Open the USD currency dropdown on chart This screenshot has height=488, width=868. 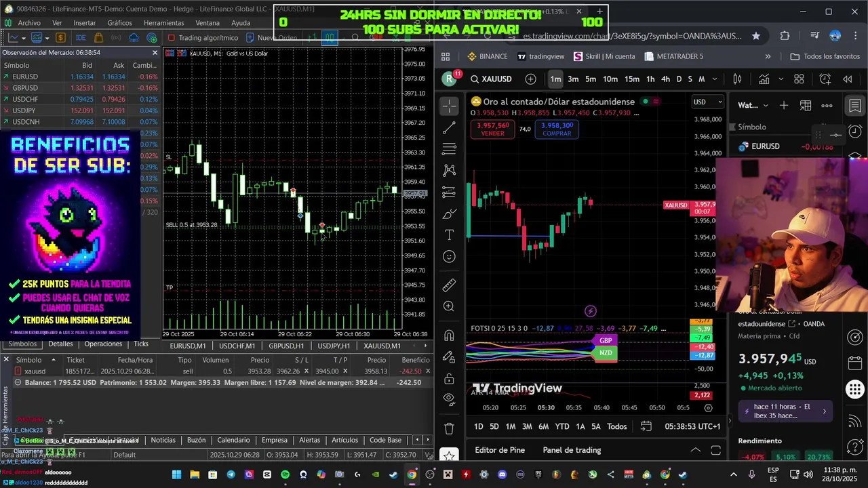pyautogui.click(x=707, y=102)
